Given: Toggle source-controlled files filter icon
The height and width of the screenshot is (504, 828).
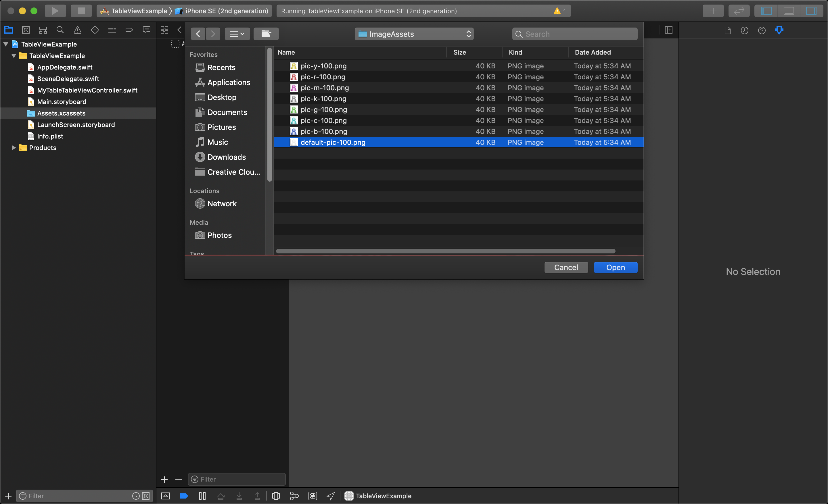Looking at the screenshot, I should coord(146,496).
